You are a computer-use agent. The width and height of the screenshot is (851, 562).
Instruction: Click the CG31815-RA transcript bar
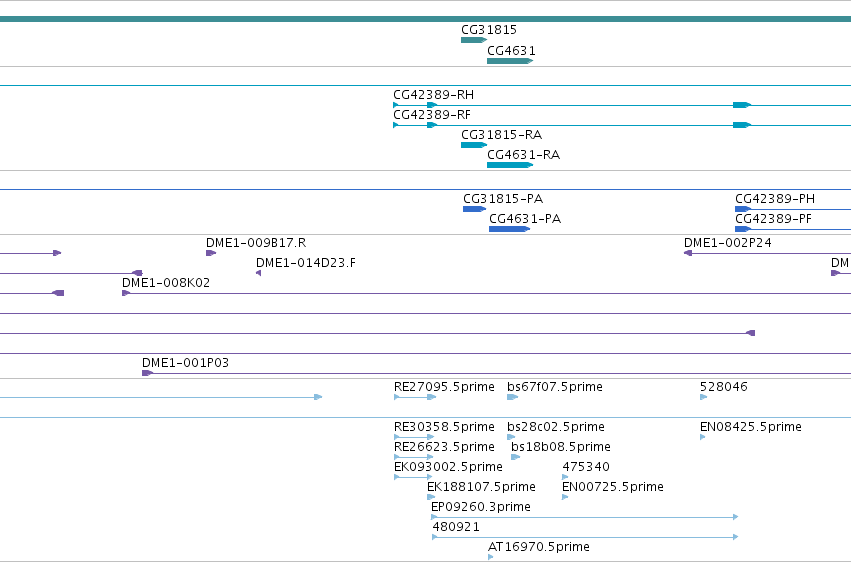pos(474,145)
